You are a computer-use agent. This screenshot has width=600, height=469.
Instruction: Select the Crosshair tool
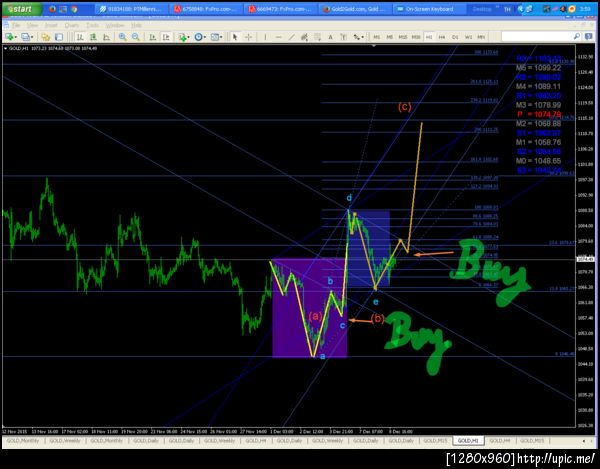[248, 37]
